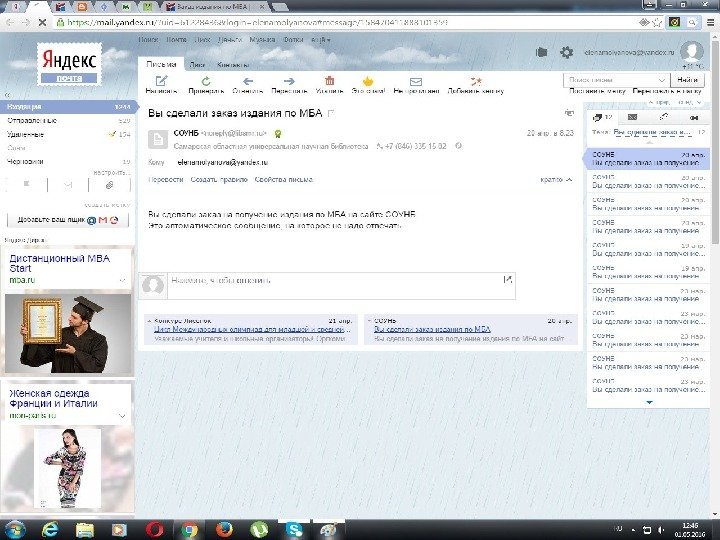Expand more thread messages with down arrow
The image size is (720, 540).
click(649, 402)
